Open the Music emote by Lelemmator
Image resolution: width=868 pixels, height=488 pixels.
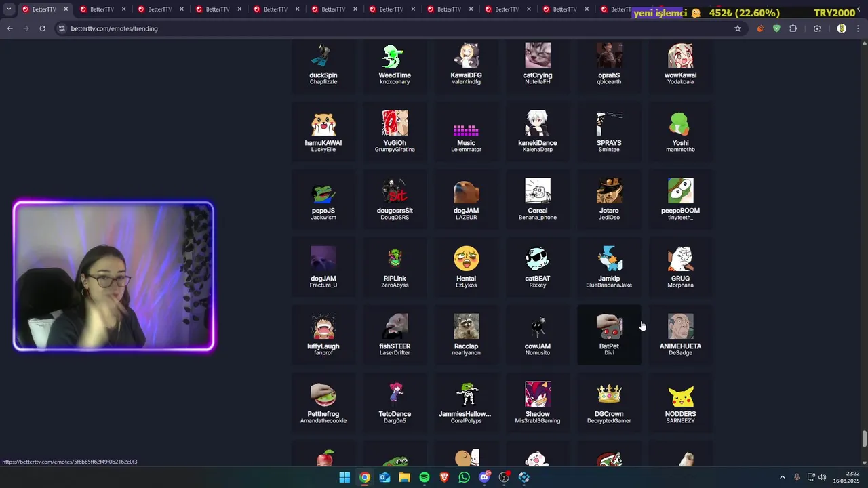tap(466, 132)
